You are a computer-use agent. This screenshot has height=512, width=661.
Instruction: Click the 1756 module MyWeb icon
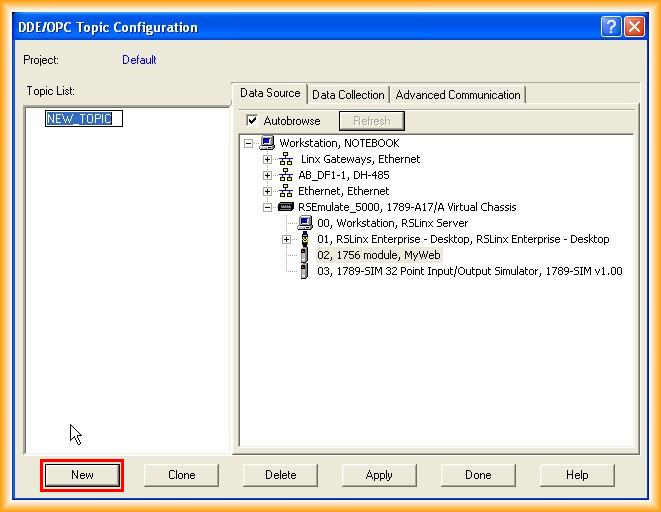(x=305, y=255)
